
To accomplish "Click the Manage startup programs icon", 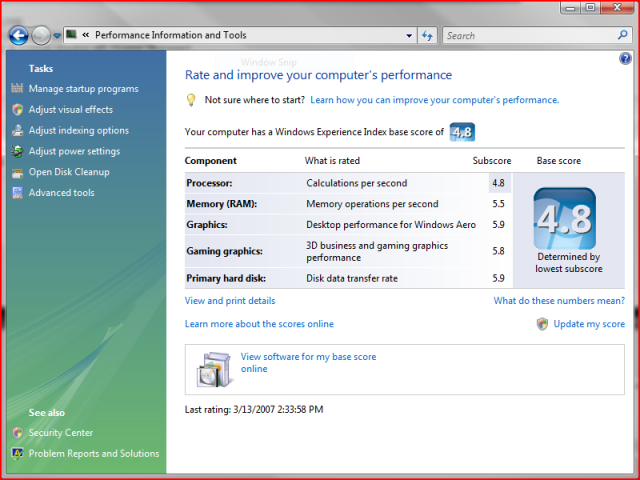I will tap(17, 88).
